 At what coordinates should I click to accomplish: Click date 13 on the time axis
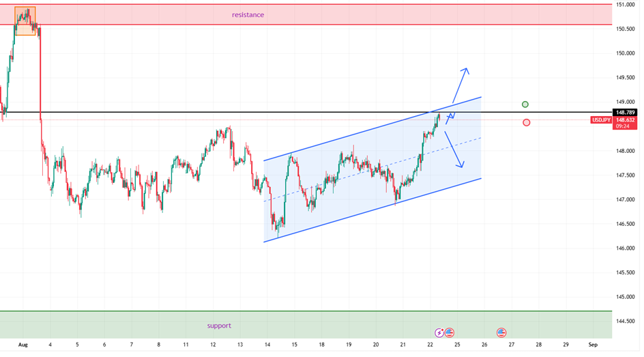[x=240, y=345]
